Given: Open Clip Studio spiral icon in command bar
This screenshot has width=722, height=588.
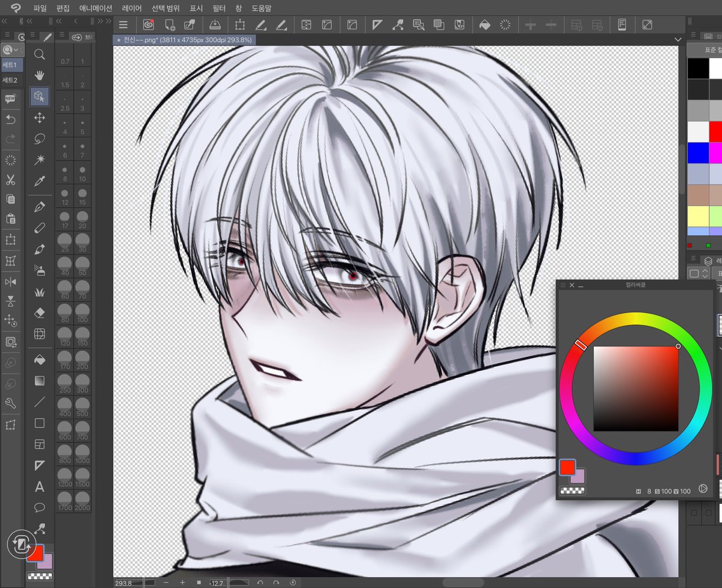Looking at the screenshot, I should pyautogui.click(x=149, y=25).
